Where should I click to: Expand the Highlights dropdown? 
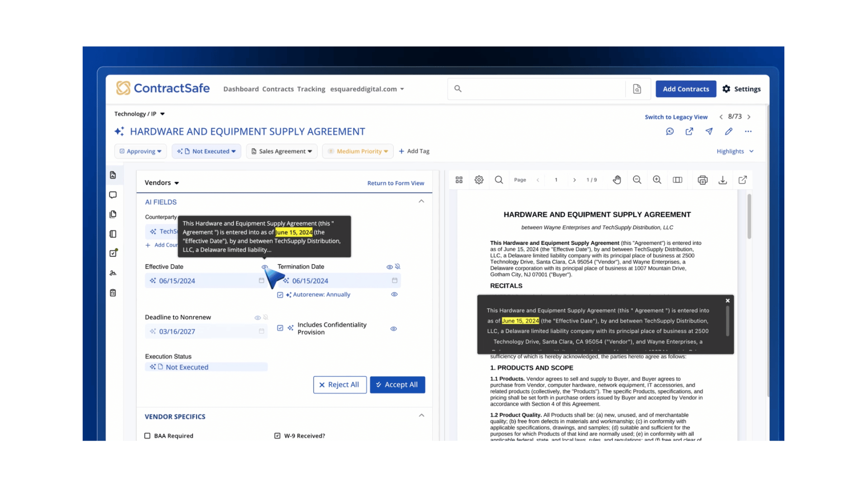[735, 151]
